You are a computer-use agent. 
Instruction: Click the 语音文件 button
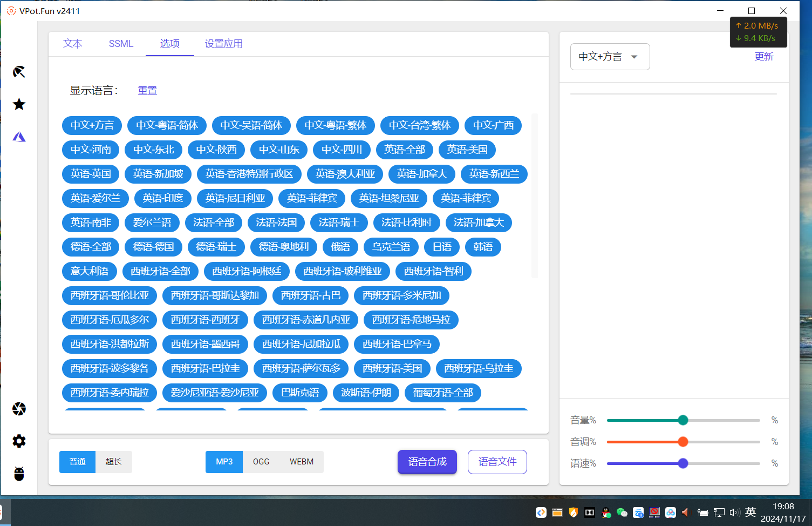click(497, 462)
